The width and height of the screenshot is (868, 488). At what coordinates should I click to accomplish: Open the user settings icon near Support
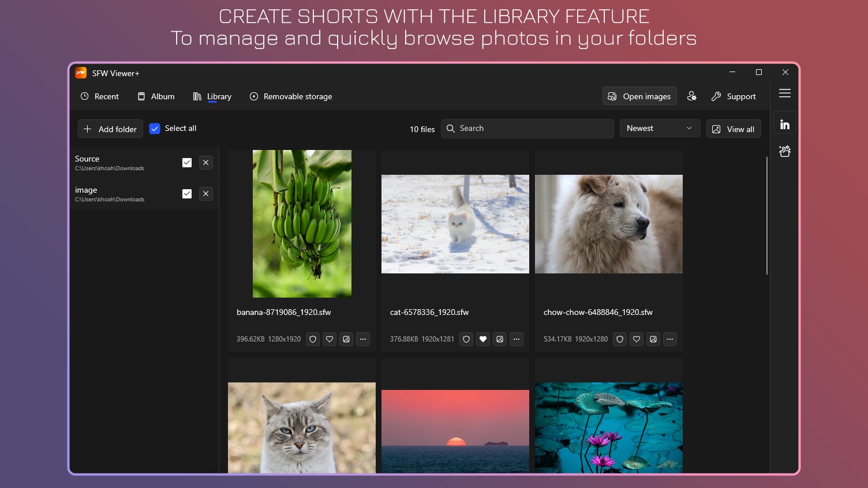tap(691, 96)
